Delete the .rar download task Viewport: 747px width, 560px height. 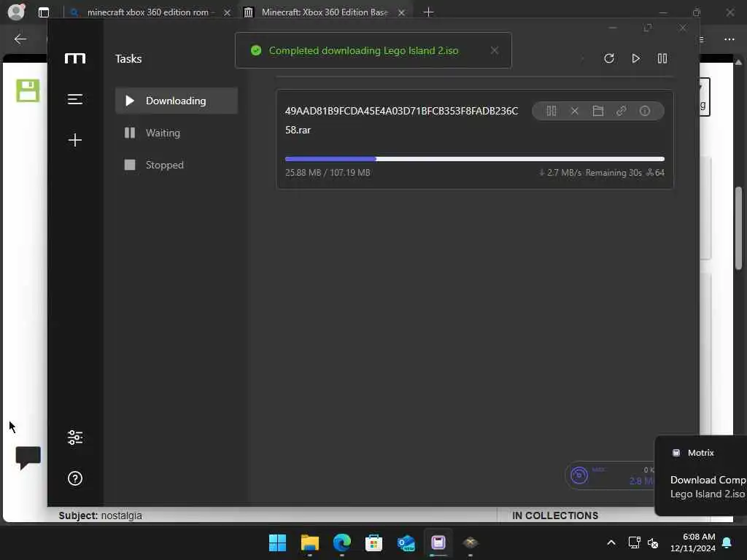[575, 111]
